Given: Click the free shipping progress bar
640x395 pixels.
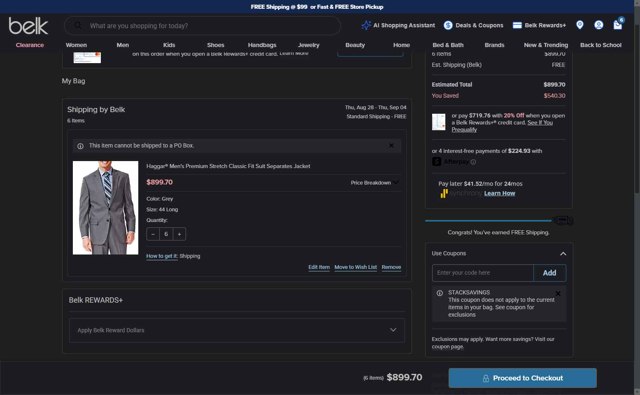Looking at the screenshot, I should [498, 221].
